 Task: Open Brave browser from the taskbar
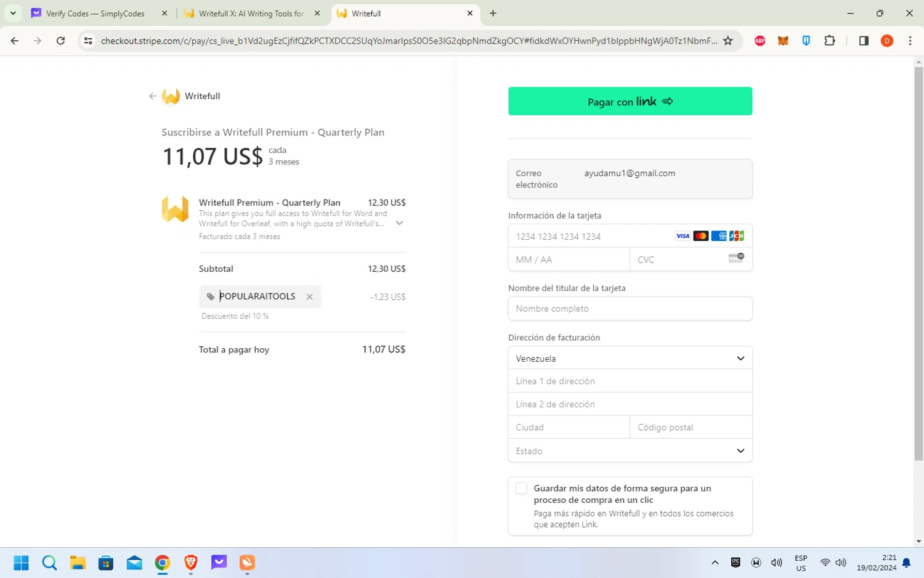pyautogui.click(x=191, y=563)
